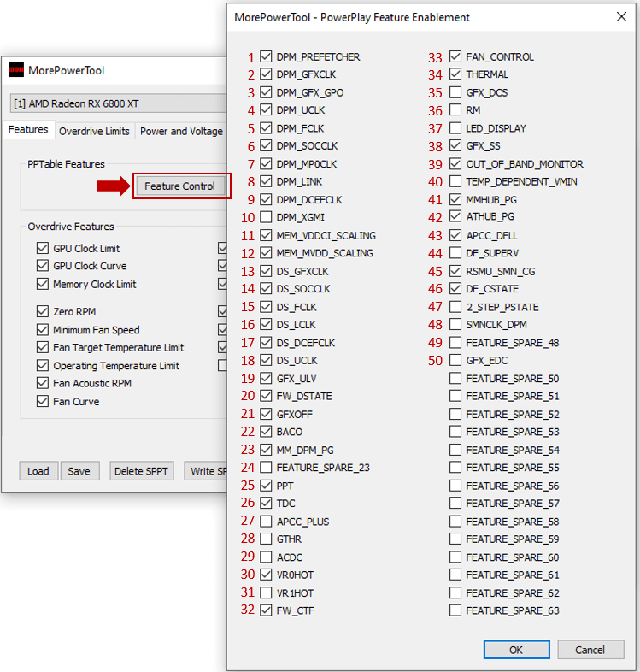Disable DPM_UCLK feature
Image resolution: width=640 pixels, height=672 pixels.
[x=266, y=110]
